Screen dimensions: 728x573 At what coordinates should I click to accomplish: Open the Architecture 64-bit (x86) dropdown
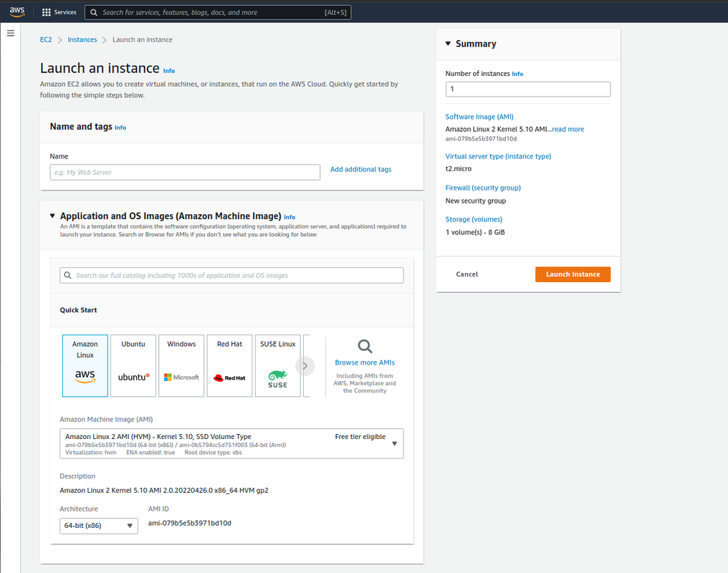pos(99,526)
